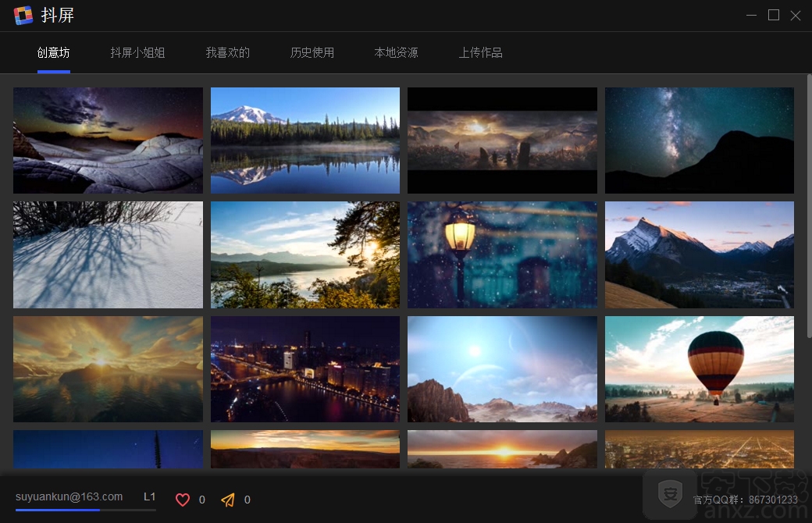
Task: Select the golden clouds over lake wallpaper
Action: click(x=109, y=369)
